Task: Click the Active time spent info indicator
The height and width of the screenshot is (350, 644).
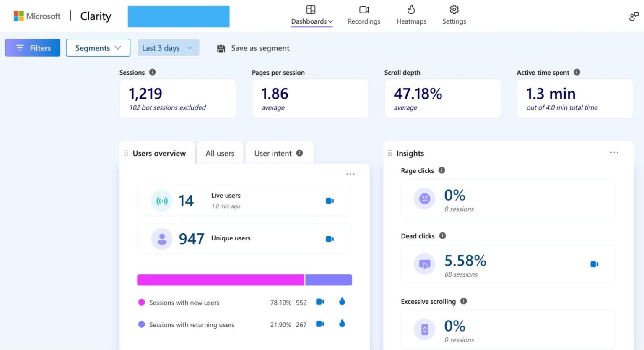Action: (x=577, y=72)
